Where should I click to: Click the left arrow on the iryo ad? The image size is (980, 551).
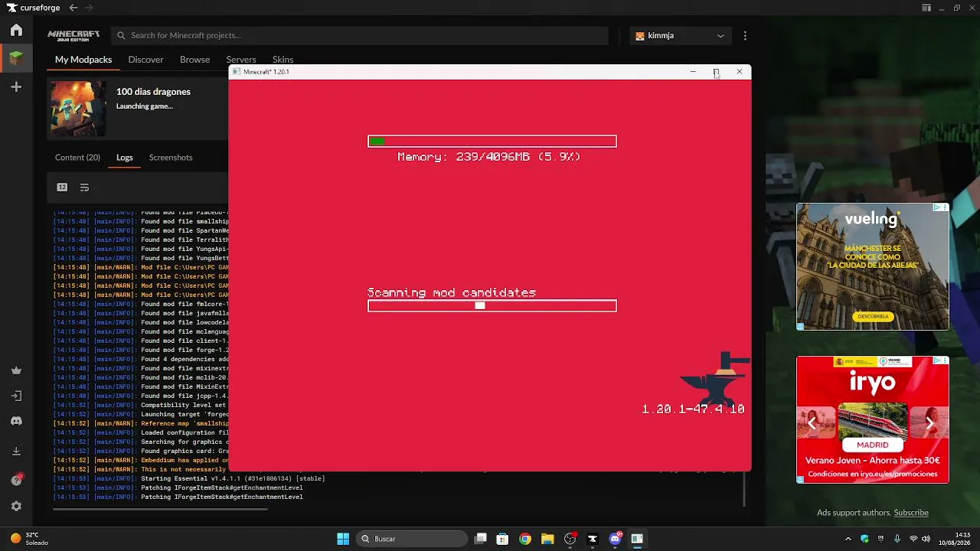point(812,423)
